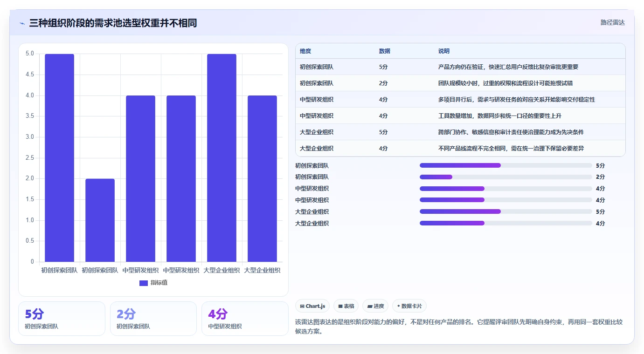Click the 大型企业组织 bar reaching 4.0
Screen dimensions: 644x354
[x=262, y=178]
